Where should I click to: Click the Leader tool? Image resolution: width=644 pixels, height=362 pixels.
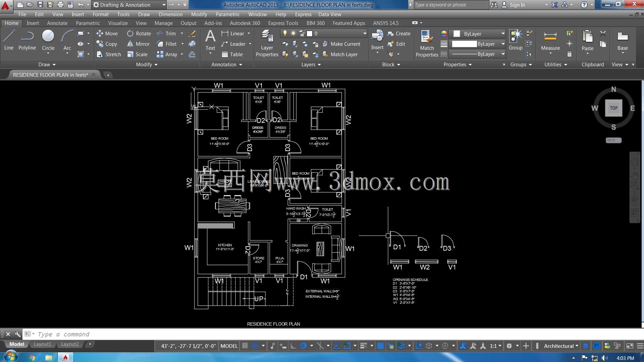(x=233, y=44)
